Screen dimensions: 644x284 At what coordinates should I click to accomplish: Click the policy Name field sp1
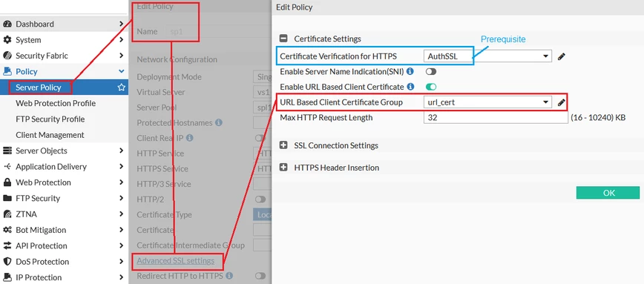tap(220, 32)
